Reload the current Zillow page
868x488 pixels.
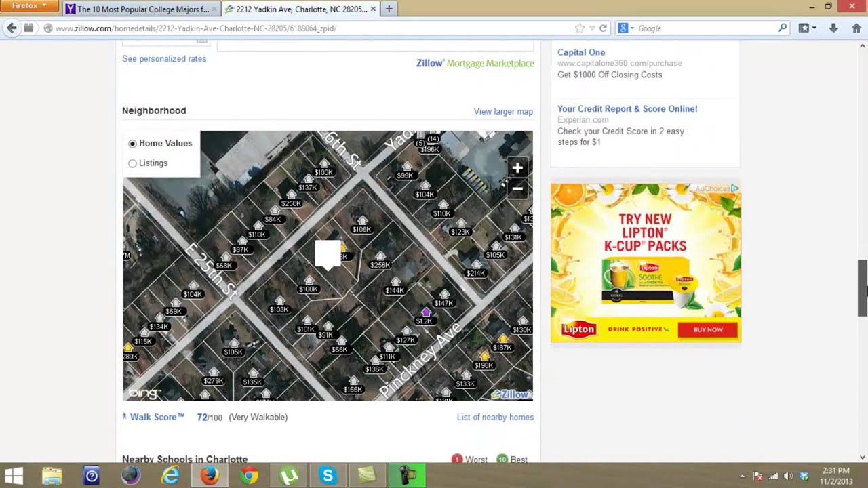point(603,28)
